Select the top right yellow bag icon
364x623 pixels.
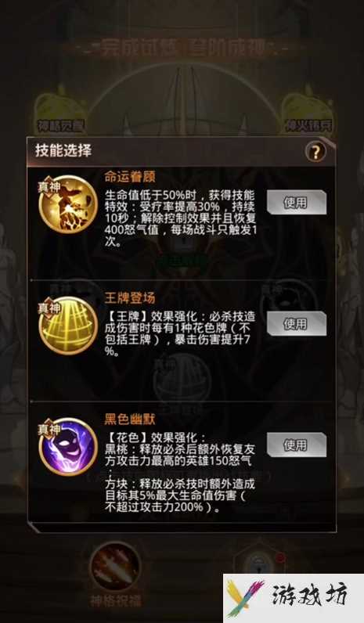coord(308,110)
